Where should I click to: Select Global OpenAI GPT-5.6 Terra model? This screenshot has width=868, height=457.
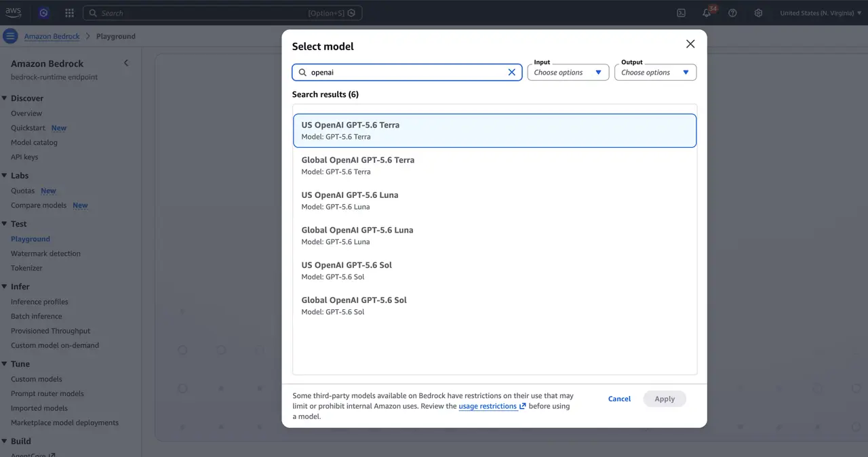494,165
